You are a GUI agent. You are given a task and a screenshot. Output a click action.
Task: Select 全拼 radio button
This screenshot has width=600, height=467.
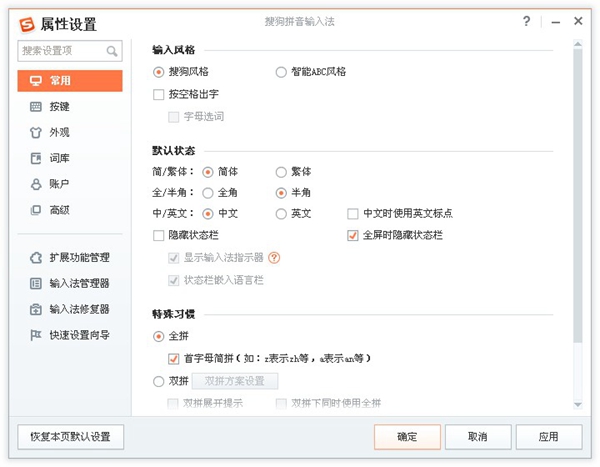(158, 336)
